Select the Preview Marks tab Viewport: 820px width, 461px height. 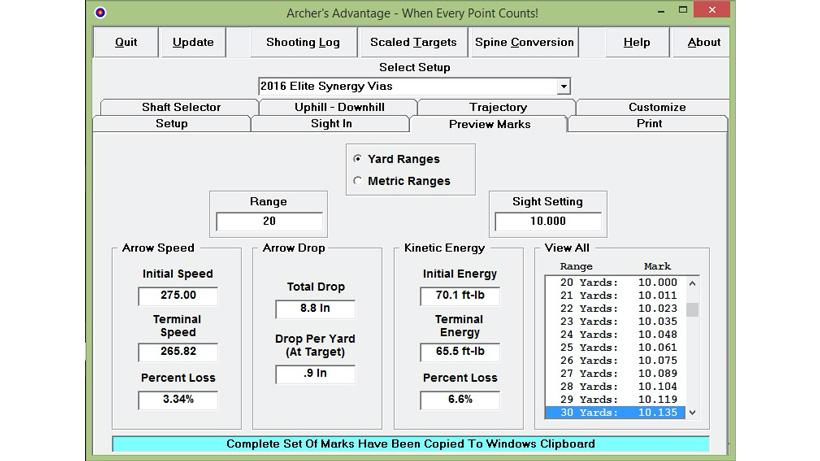(489, 124)
